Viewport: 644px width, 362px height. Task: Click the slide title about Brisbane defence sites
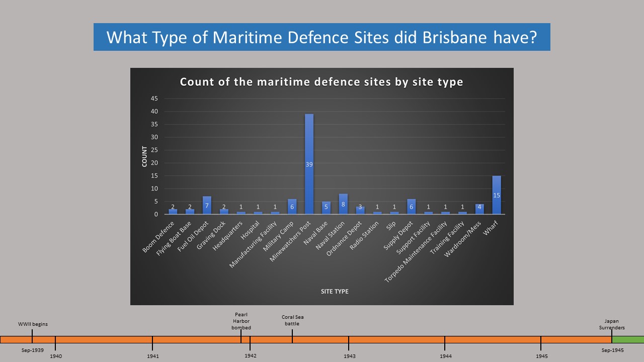click(x=321, y=37)
